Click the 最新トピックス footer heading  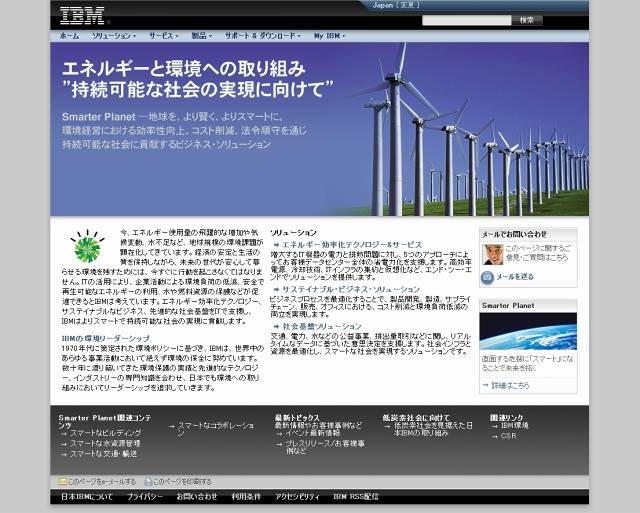(x=297, y=418)
